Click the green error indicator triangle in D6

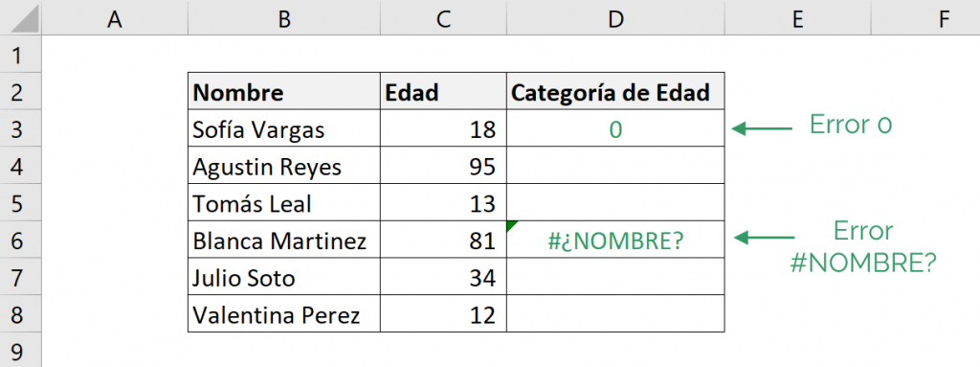512,225
